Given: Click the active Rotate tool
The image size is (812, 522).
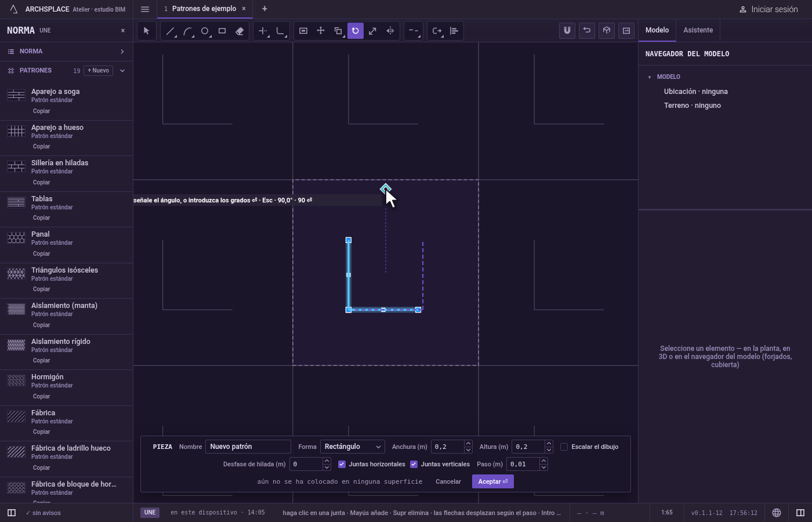Looking at the screenshot, I should tap(356, 31).
